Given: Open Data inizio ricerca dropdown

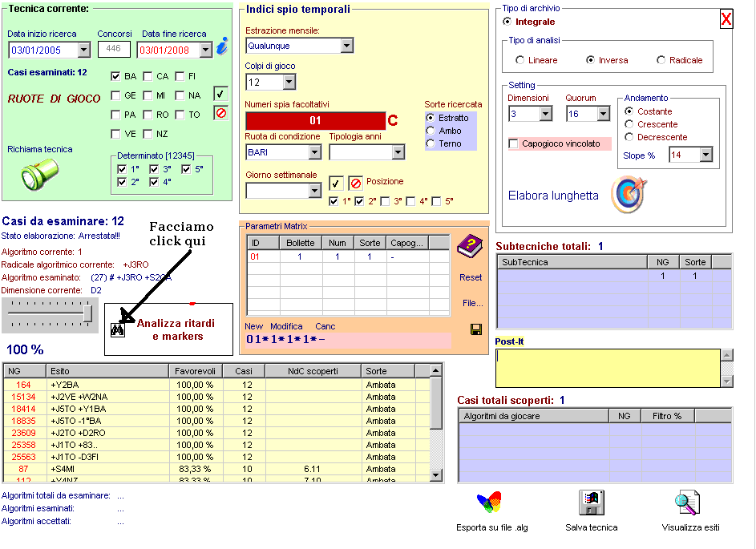Looking at the screenshot, I should 84,50.
